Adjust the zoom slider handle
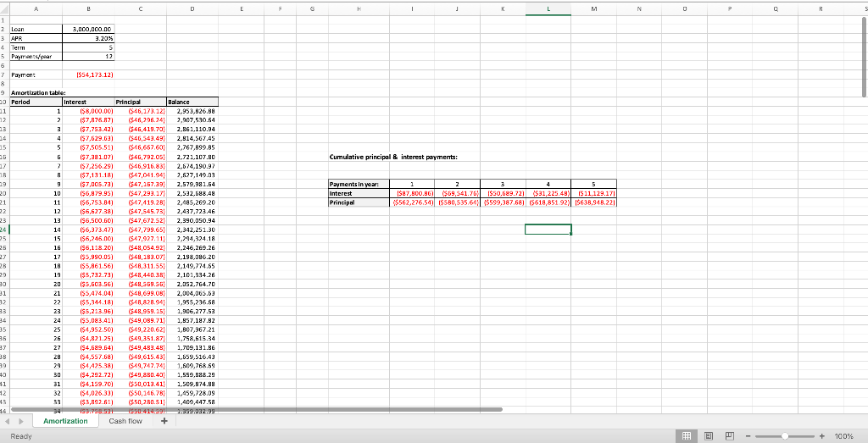 784,436
